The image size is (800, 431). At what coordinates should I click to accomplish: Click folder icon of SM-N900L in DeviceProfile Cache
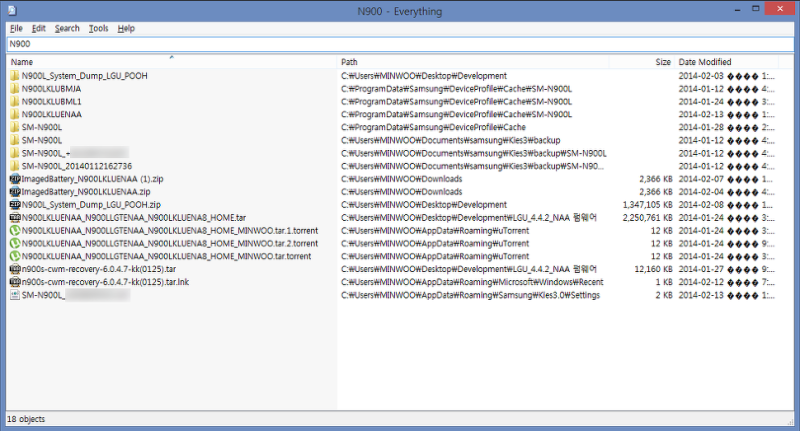(15, 128)
